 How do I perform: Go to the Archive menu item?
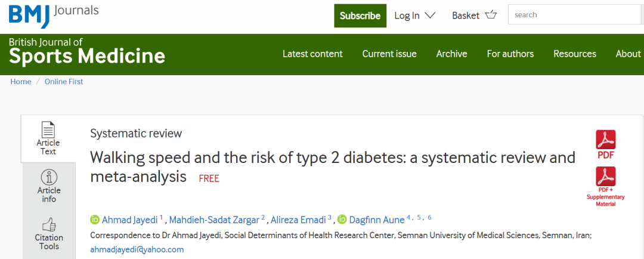(x=452, y=54)
